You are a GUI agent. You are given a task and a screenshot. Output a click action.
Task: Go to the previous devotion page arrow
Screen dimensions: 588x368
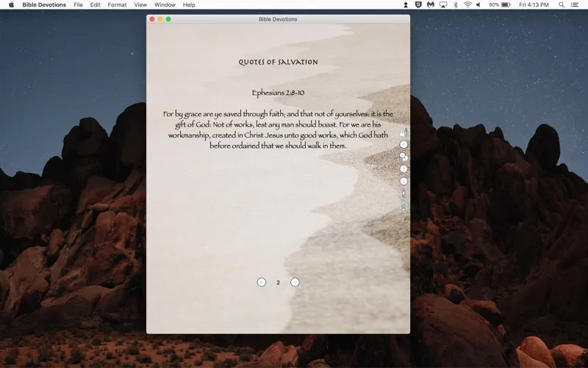[x=262, y=283]
